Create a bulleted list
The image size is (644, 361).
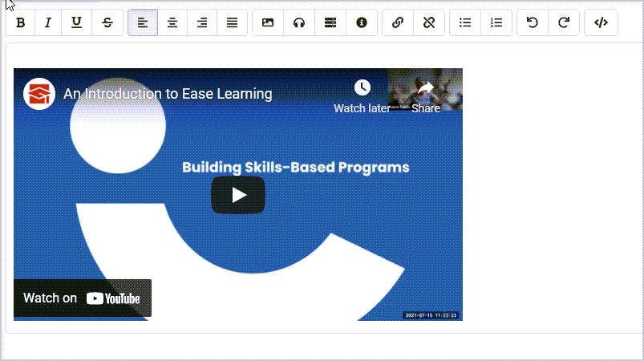[x=465, y=22]
